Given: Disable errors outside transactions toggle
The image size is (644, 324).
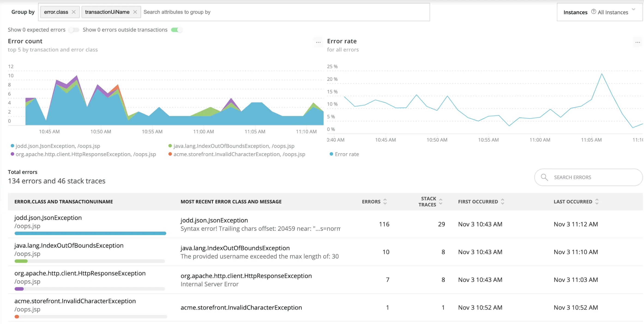Looking at the screenshot, I should (177, 30).
